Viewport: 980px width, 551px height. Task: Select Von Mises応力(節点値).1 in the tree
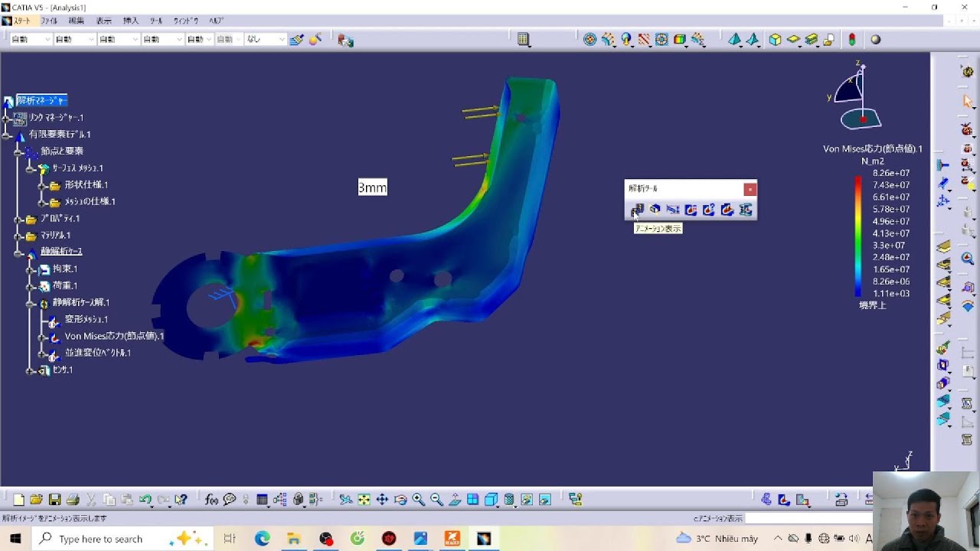point(114,336)
